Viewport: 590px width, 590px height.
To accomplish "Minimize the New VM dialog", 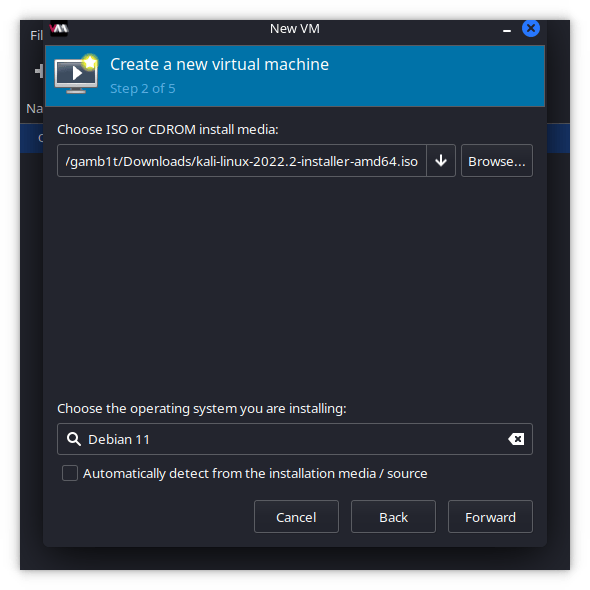I will click(x=507, y=30).
